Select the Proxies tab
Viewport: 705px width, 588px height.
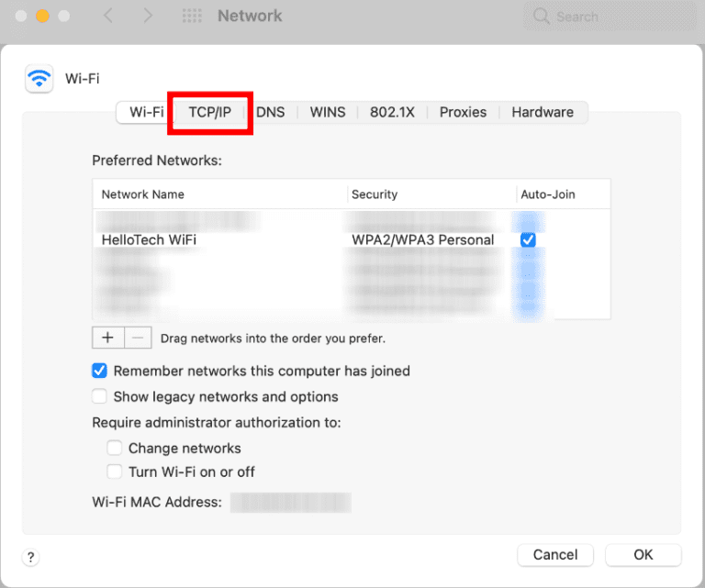click(x=463, y=112)
